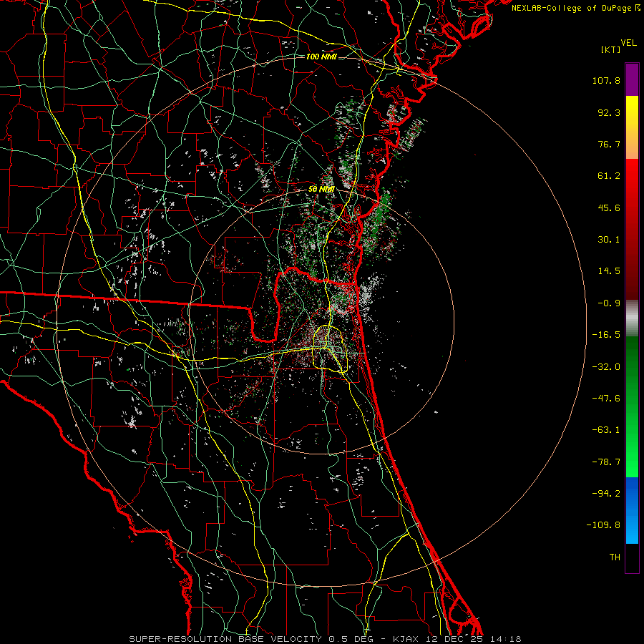Select the 30.1 scale value

coord(609,240)
